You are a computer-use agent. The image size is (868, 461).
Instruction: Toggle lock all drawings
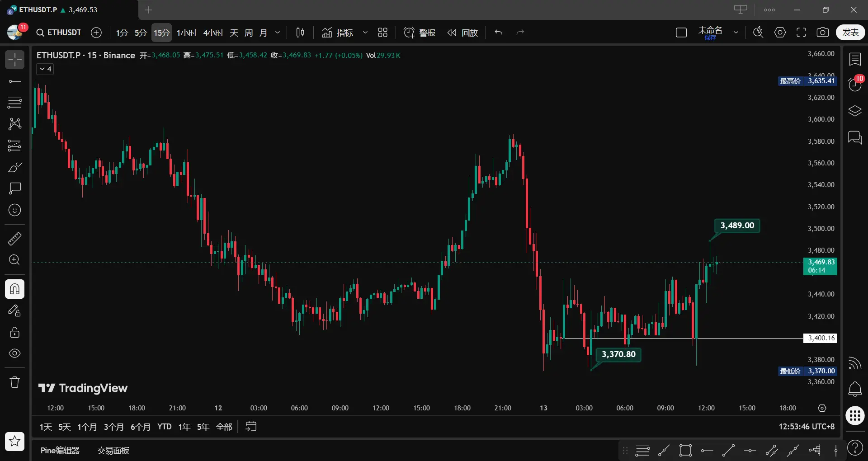tap(14, 332)
